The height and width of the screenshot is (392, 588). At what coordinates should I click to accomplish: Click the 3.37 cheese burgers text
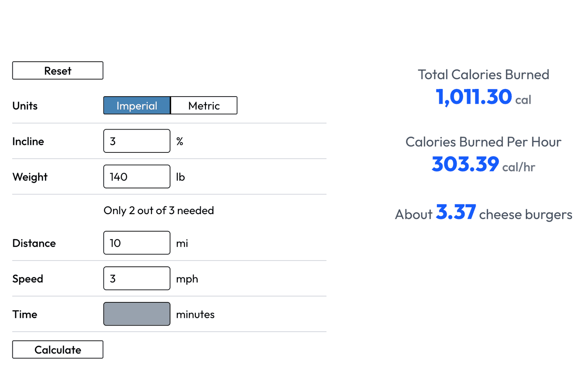483,214
